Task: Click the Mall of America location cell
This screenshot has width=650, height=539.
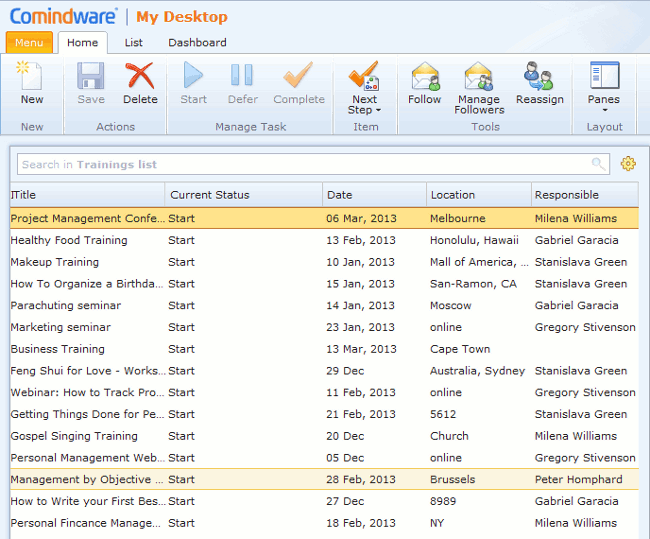Action: coord(479,262)
